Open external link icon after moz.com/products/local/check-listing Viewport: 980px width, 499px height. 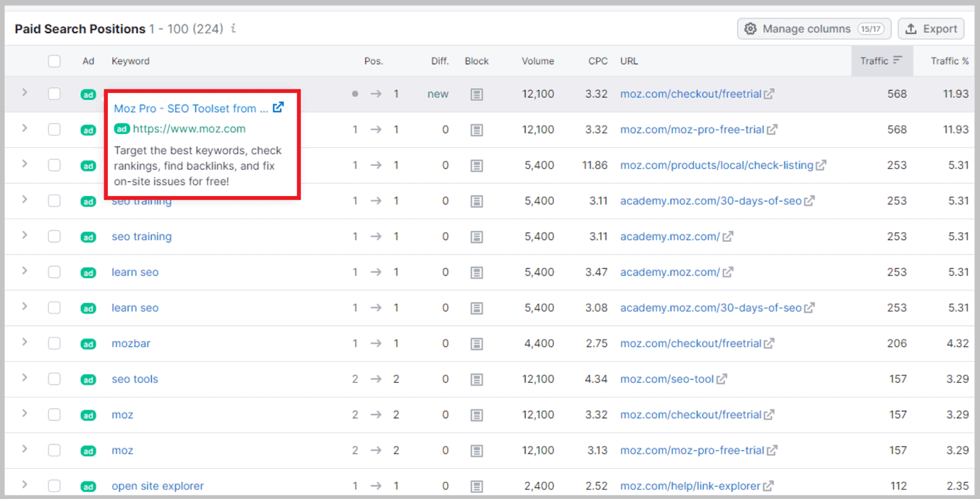(821, 165)
